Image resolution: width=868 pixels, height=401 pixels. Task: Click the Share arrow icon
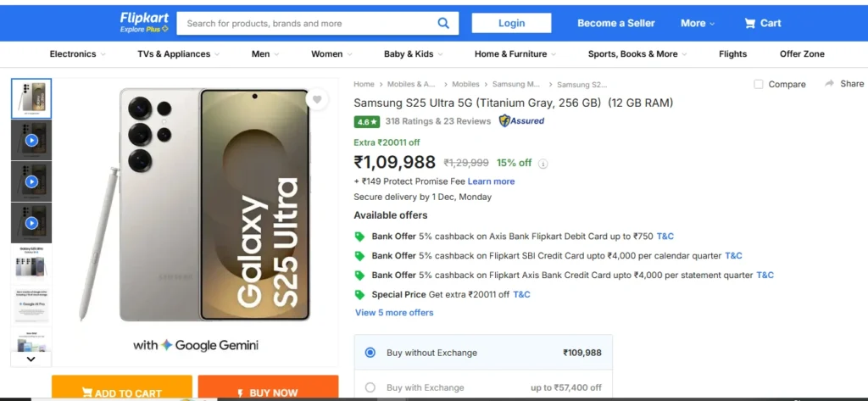(x=829, y=84)
